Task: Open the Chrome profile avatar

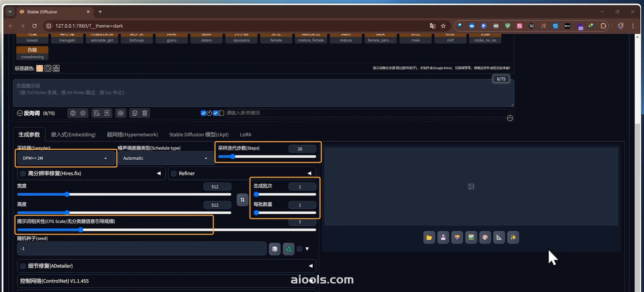Action: (621, 26)
